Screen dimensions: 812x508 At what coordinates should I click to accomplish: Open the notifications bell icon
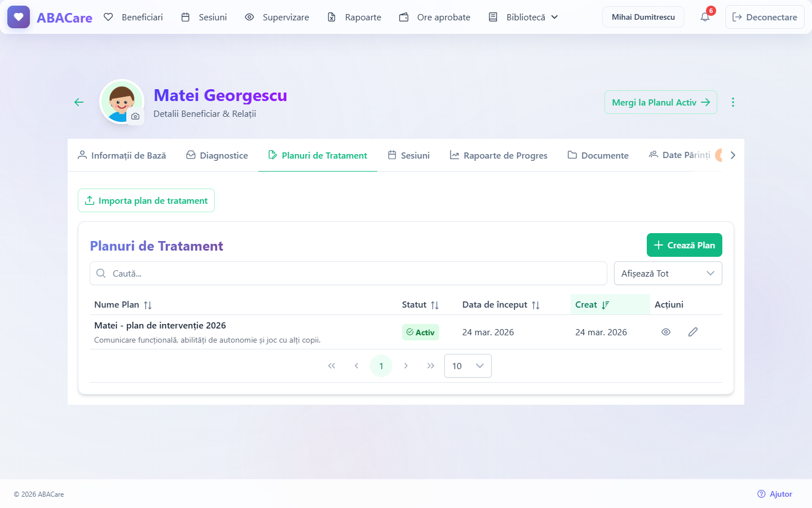click(705, 17)
